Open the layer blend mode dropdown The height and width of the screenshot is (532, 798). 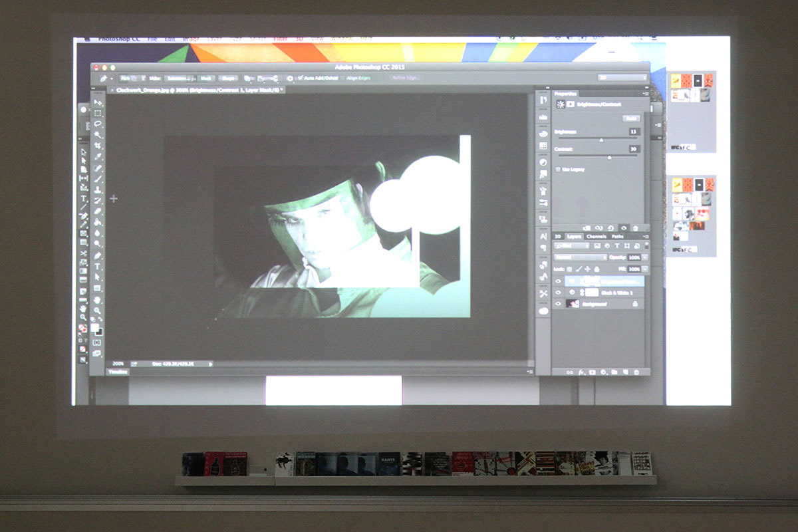point(581,257)
